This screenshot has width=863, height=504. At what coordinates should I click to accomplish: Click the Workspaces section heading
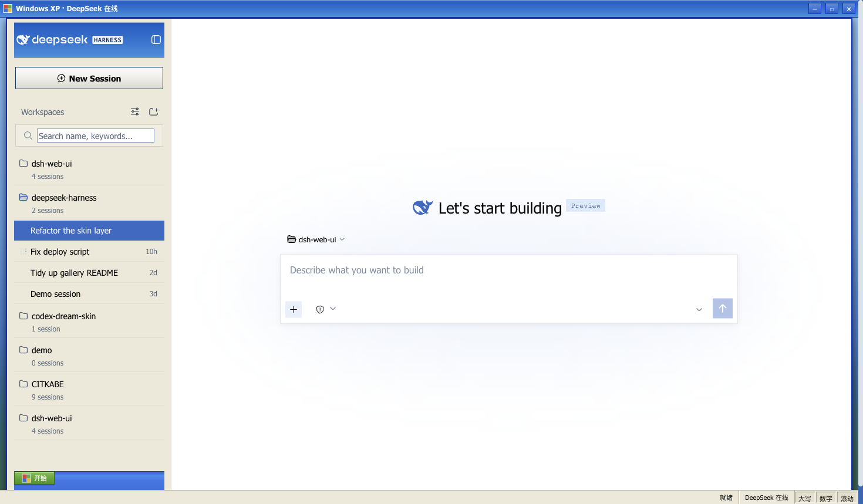(43, 112)
